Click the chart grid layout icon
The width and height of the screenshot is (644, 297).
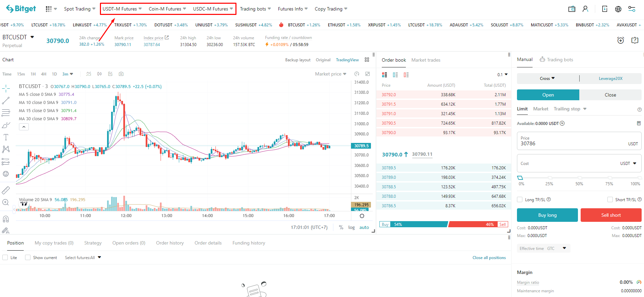pos(367,60)
